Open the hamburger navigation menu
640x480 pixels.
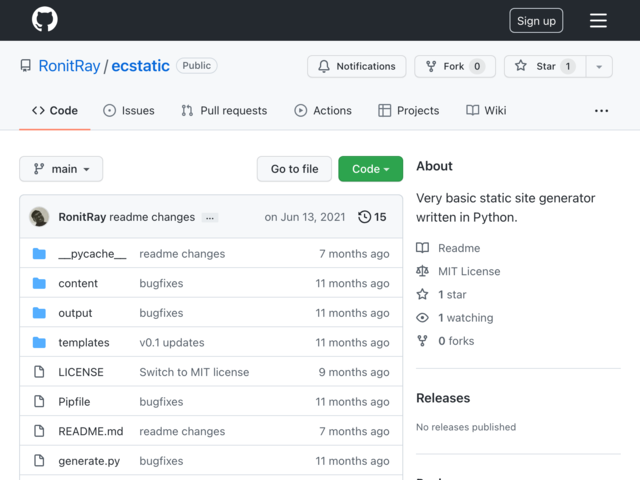click(x=598, y=20)
